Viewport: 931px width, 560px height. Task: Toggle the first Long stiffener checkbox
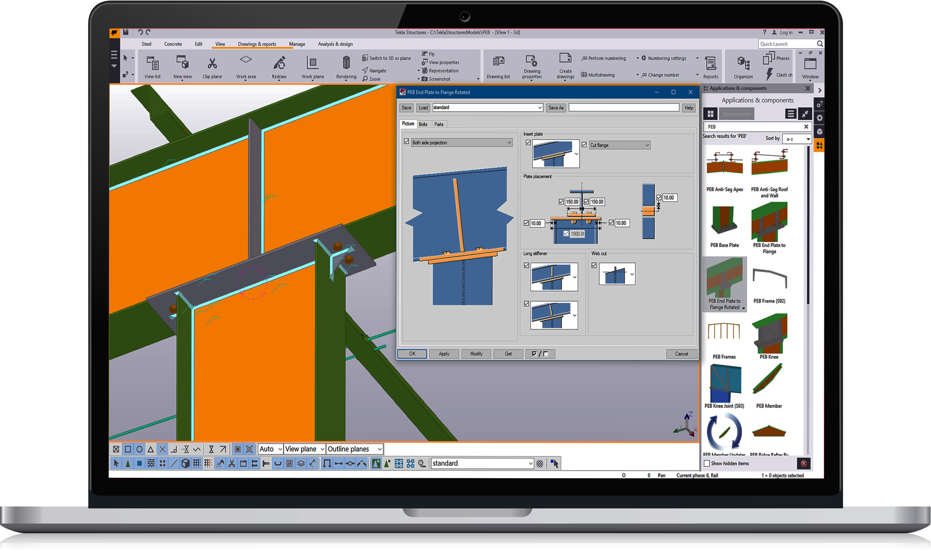tap(526, 266)
